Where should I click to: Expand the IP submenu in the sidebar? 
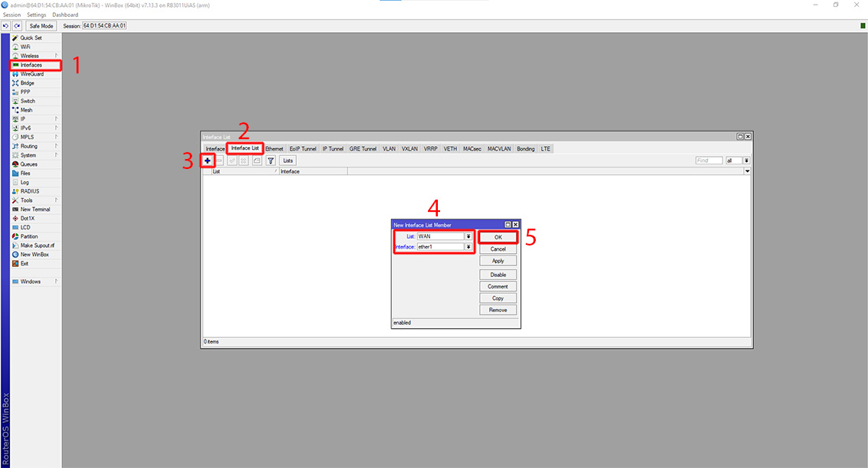click(36, 119)
